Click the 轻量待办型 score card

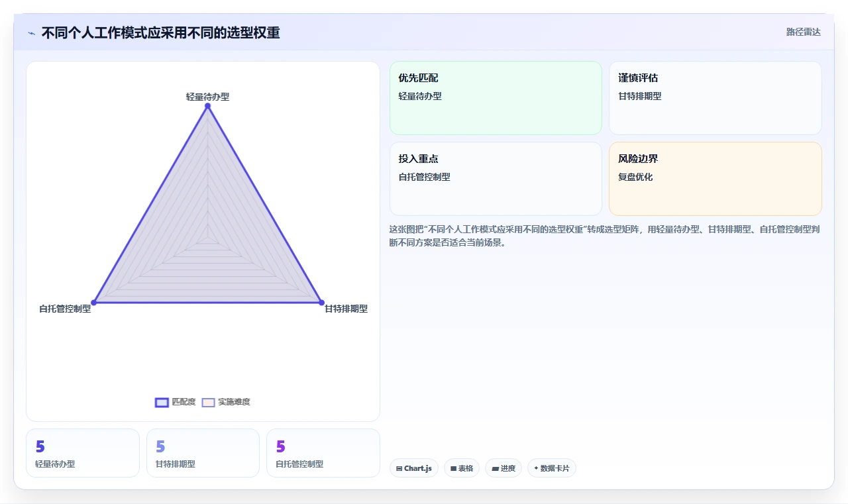(x=83, y=453)
